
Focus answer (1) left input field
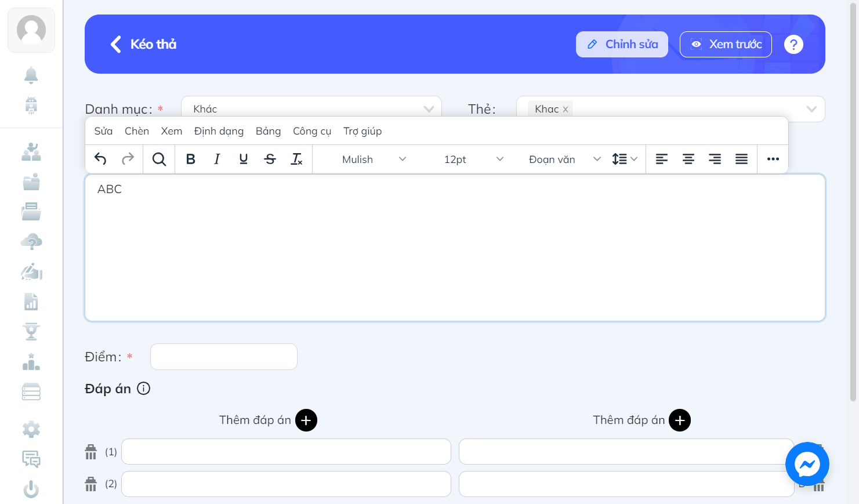(286, 451)
